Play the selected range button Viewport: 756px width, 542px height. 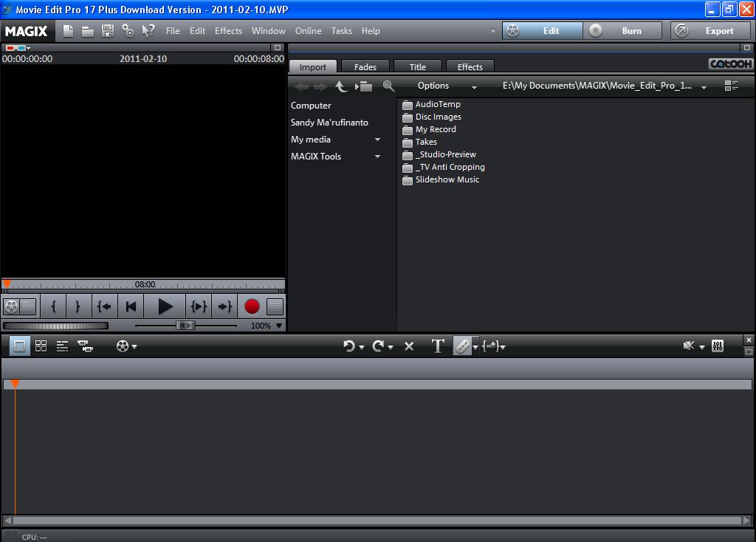tap(198, 306)
